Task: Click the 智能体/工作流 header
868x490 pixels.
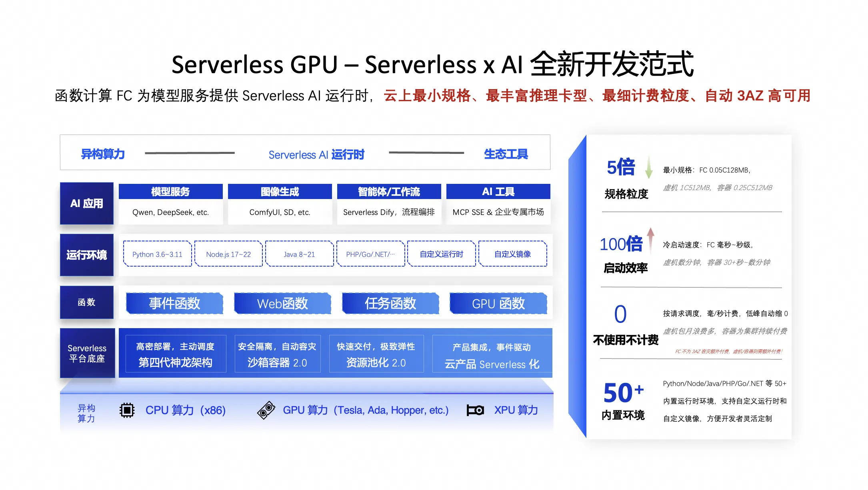Action: 389,192
